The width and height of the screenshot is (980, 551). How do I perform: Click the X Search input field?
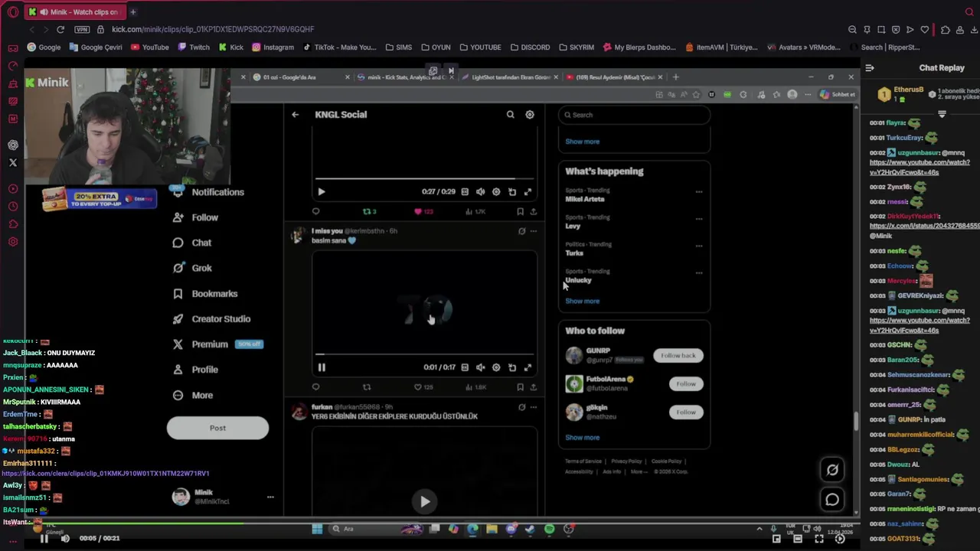pos(634,115)
